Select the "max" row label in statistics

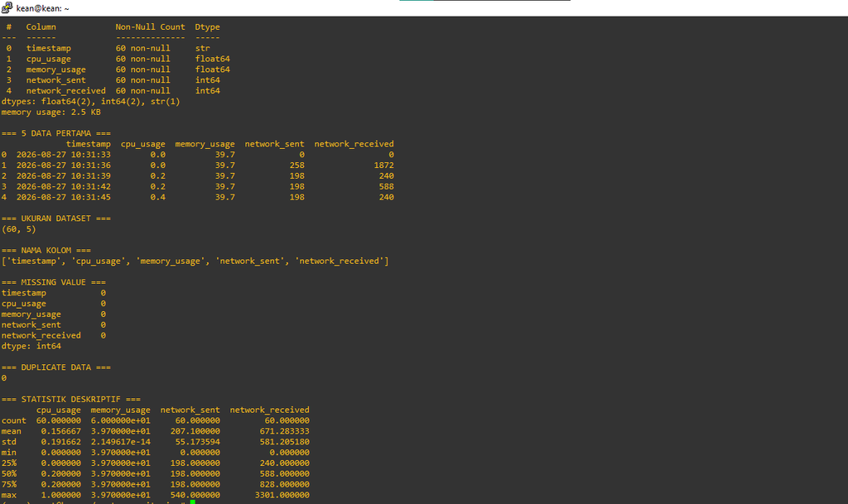(x=8, y=495)
